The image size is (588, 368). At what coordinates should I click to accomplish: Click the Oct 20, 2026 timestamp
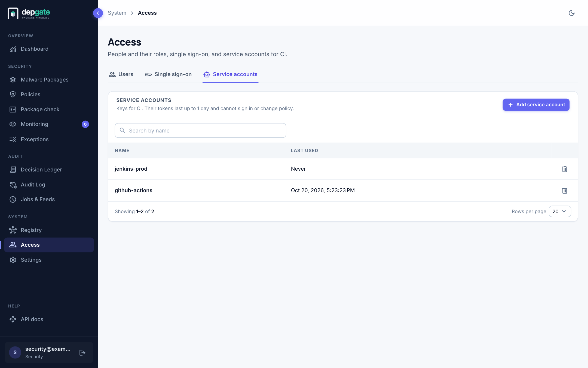323,190
